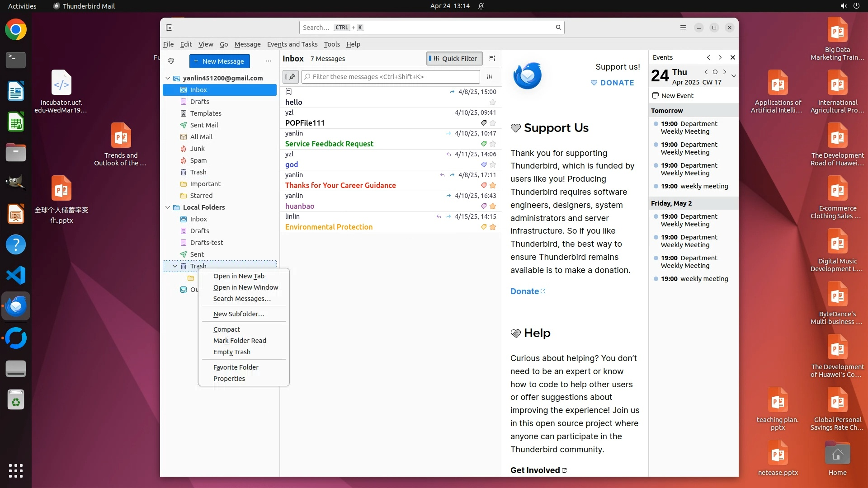Toggle star on hello message
Screen dimensions: 868x488
[493, 102]
